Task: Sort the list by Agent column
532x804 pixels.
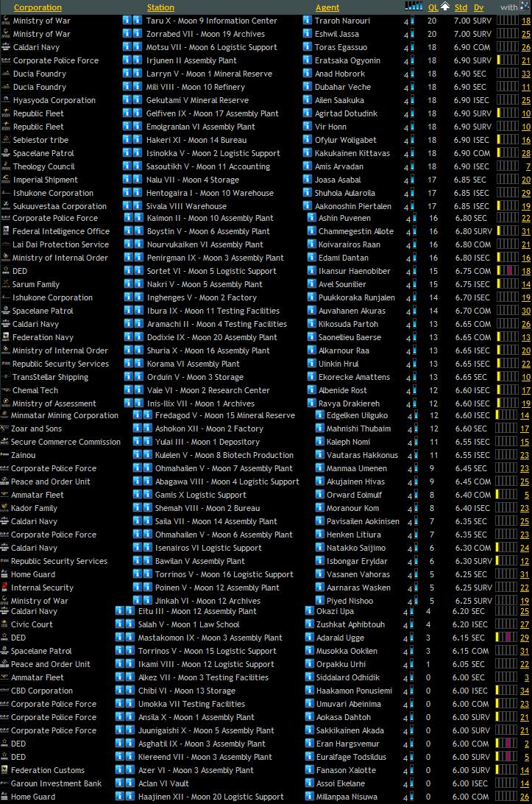Action: [x=327, y=7]
